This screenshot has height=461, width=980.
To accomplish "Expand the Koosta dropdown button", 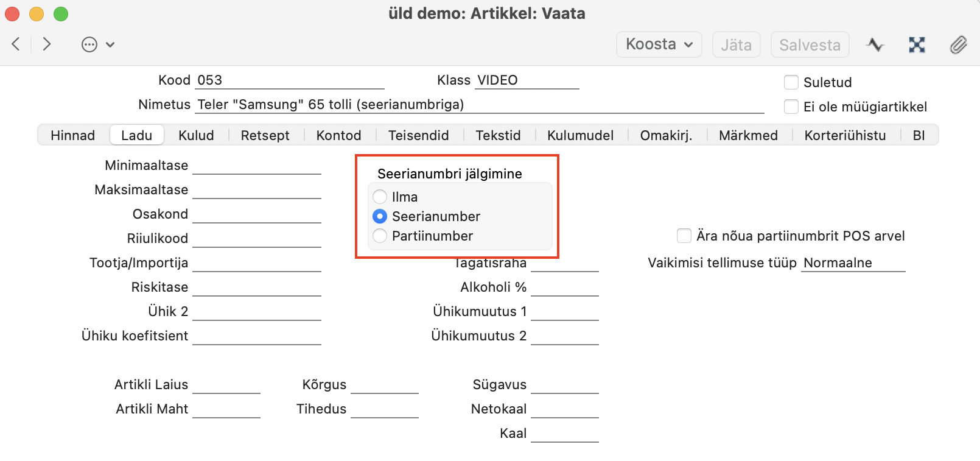I will [x=659, y=44].
